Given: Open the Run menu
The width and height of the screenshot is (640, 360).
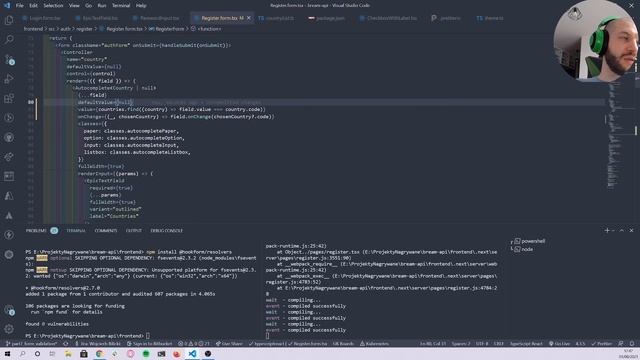Looking at the screenshot, I should click(x=102, y=6).
